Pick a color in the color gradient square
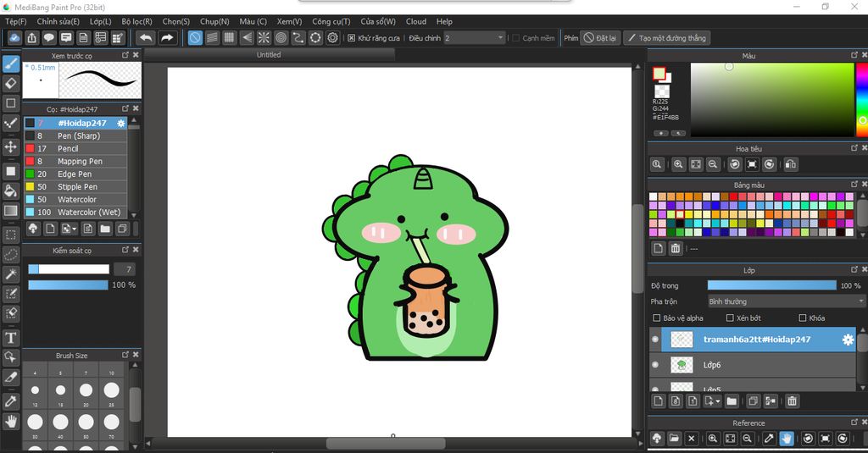This screenshot has height=453, width=868. 772,100
